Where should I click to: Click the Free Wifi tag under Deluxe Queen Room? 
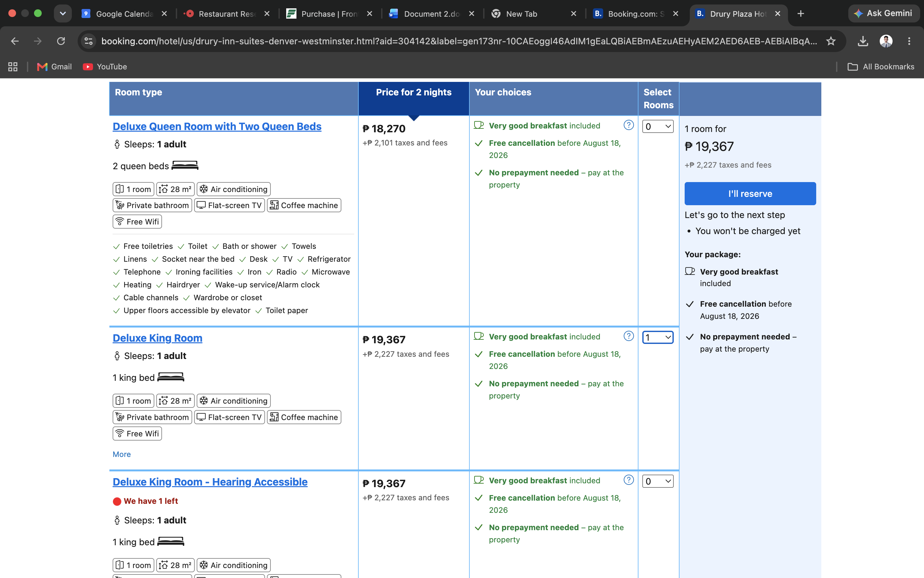point(137,222)
